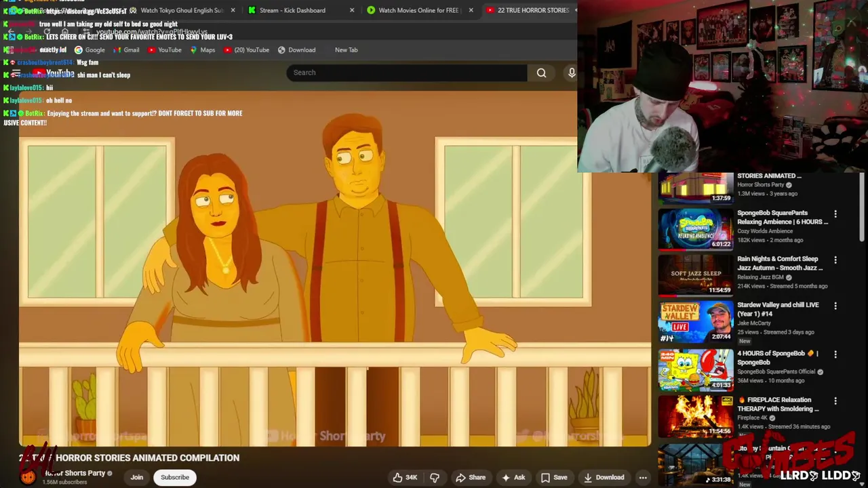Open more actions menu beside Download
The width and height of the screenshot is (868, 488).
tap(642, 477)
